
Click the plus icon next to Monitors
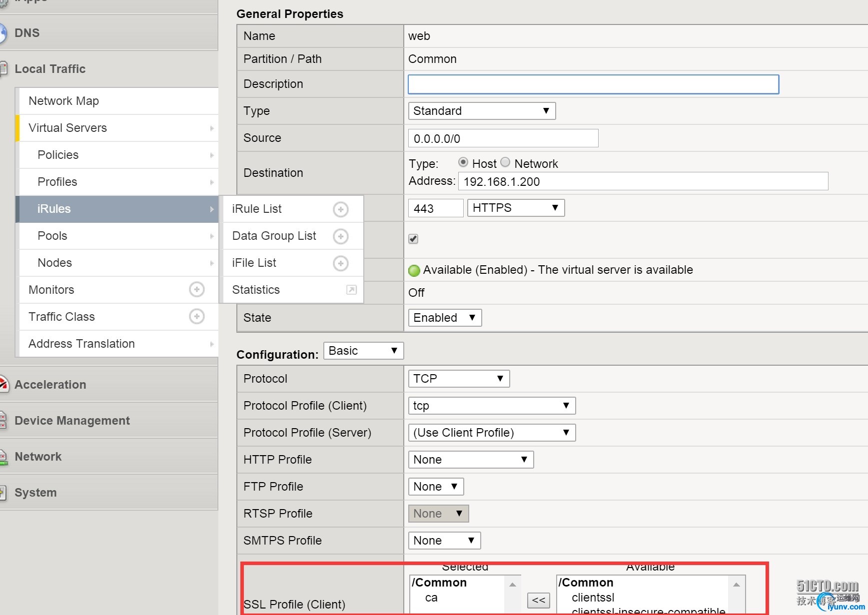point(197,289)
